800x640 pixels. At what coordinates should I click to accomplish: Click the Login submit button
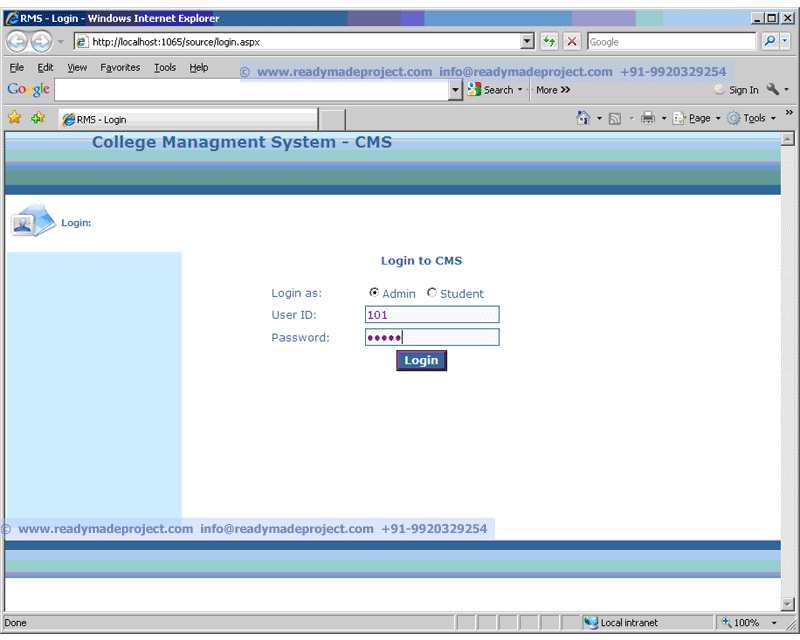[421, 360]
